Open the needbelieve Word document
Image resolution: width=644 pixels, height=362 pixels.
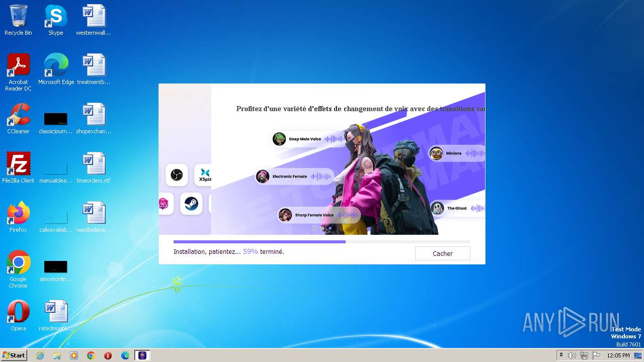[x=94, y=217]
